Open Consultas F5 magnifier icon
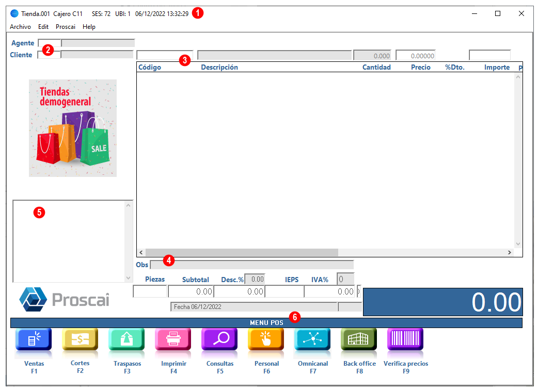The image size is (538, 392). pyautogui.click(x=219, y=339)
